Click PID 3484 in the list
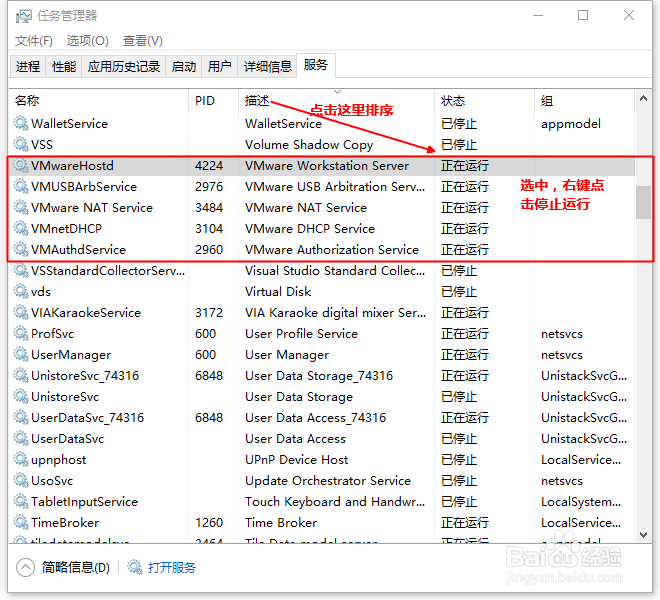660x600 pixels. tap(209, 208)
